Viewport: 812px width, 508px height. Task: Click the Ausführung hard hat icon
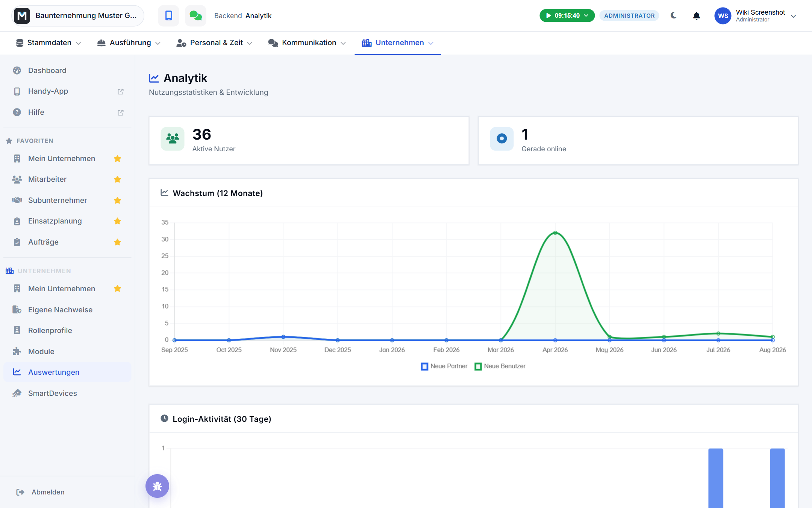(x=101, y=43)
